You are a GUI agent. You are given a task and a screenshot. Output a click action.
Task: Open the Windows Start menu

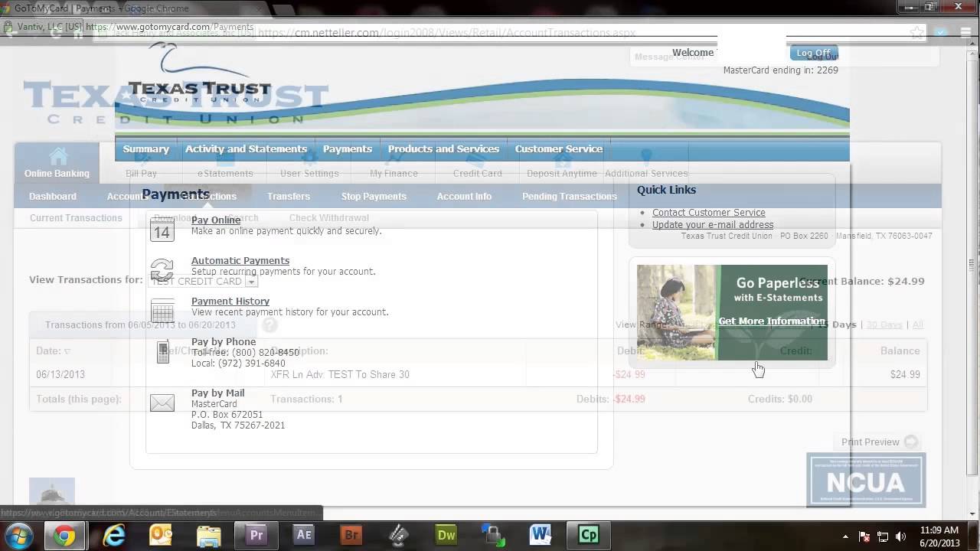click(19, 535)
